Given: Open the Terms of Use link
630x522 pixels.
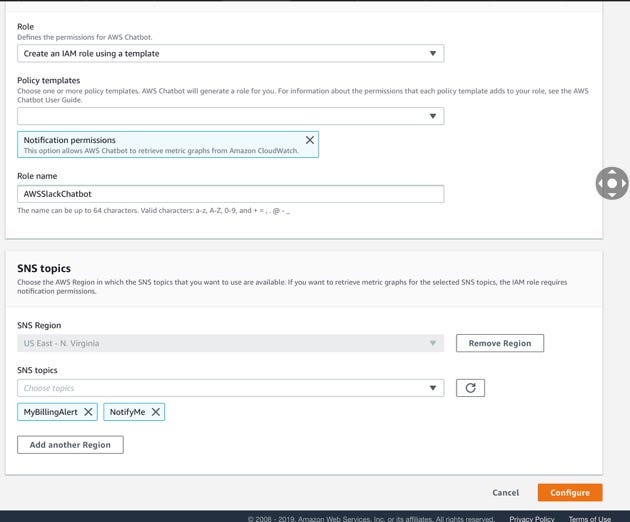Looking at the screenshot, I should coord(589,519).
